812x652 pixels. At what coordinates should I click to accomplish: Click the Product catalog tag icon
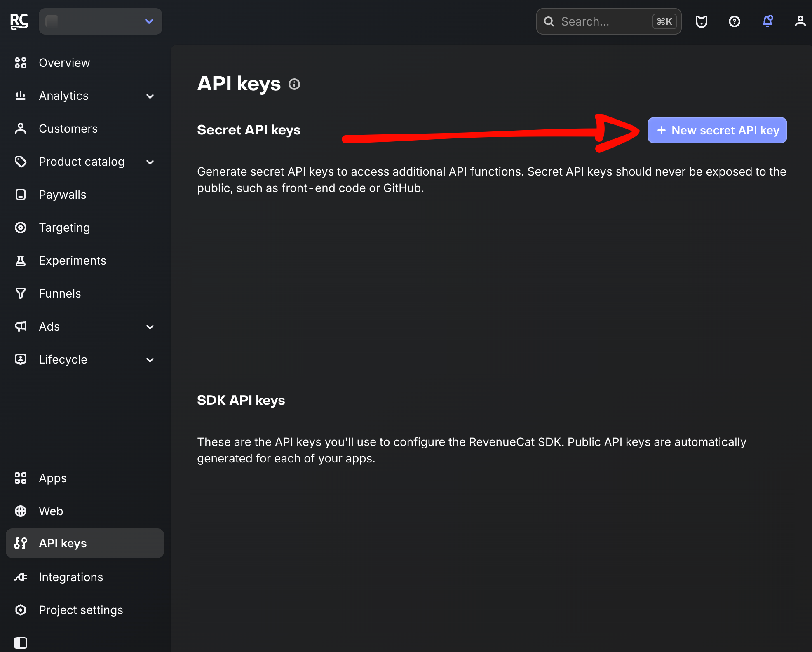pyautogui.click(x=21, y=162)
